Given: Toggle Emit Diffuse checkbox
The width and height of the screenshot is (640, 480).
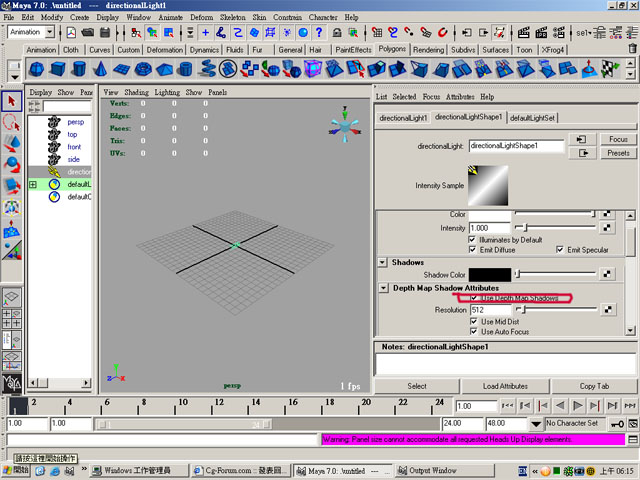Looking at the screenshot, I should pyautogui.click(x=472, y=249).
